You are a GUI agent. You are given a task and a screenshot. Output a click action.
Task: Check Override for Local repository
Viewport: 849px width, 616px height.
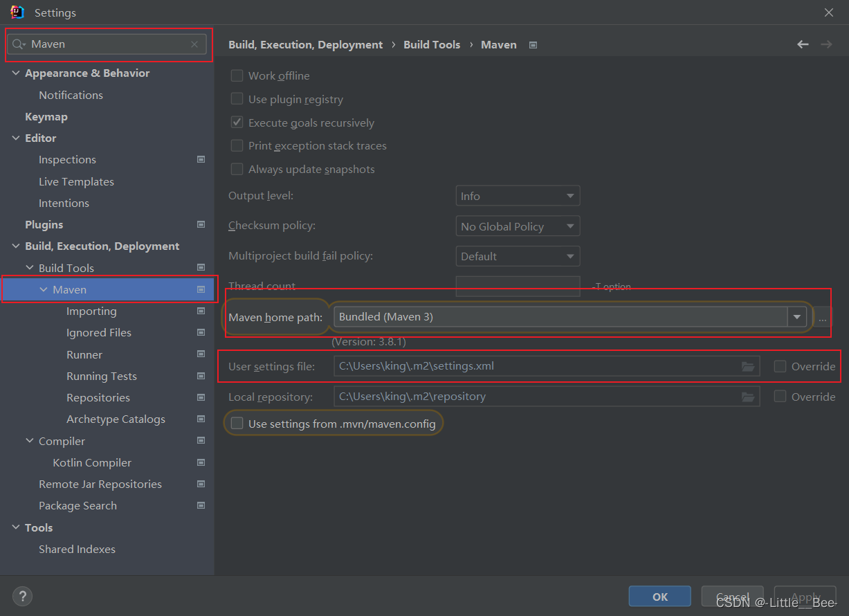pos(780,397)
